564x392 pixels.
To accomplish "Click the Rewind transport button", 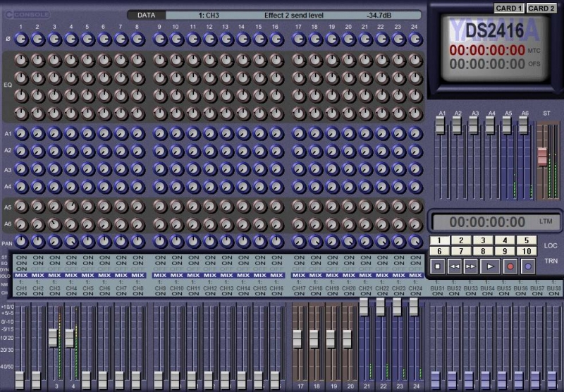I will point(455,267).
